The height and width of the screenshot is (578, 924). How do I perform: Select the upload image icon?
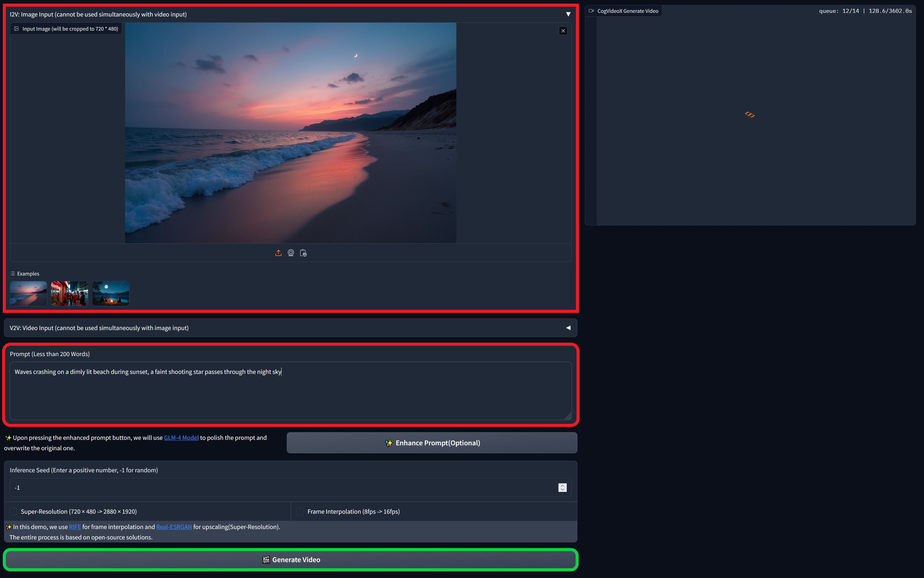pos(279,253)
